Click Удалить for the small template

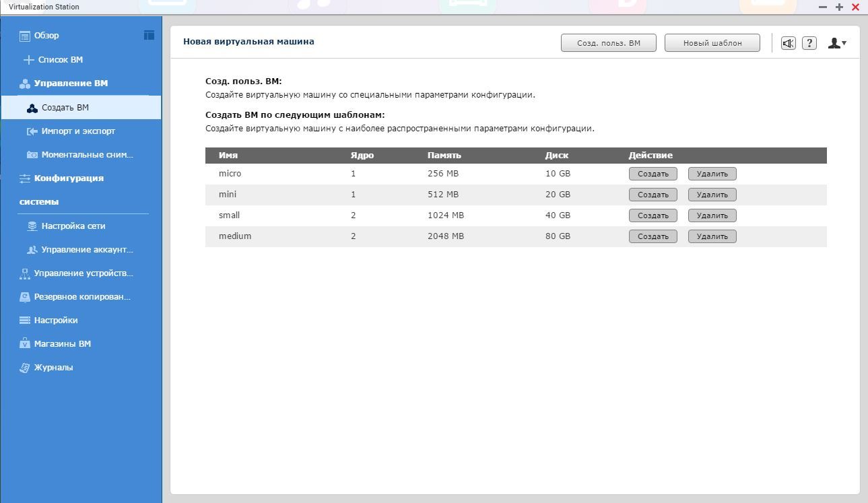(x=712, y=215)
